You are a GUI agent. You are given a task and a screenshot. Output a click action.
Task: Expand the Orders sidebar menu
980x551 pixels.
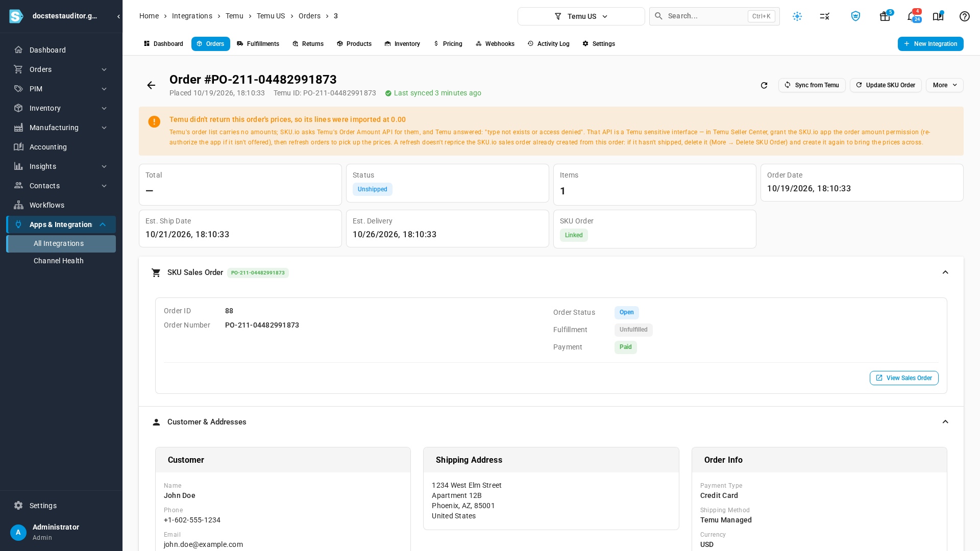61,69
